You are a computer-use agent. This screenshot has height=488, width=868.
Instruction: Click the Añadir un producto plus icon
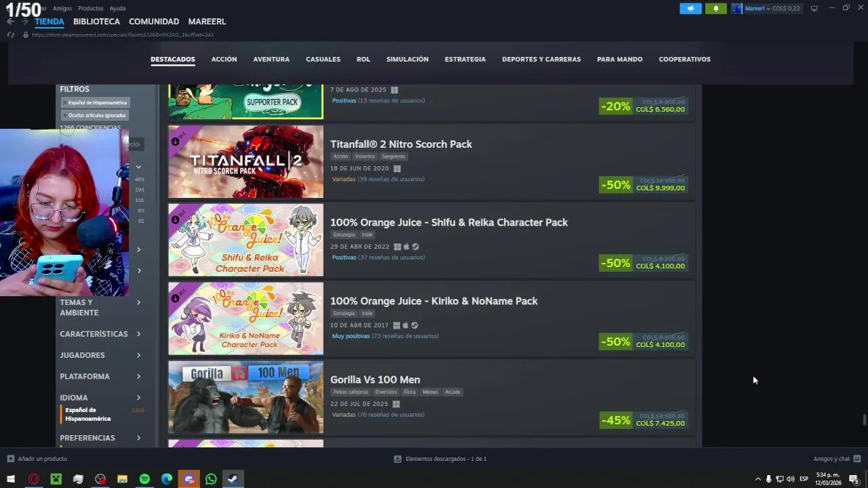click(10, 459)
